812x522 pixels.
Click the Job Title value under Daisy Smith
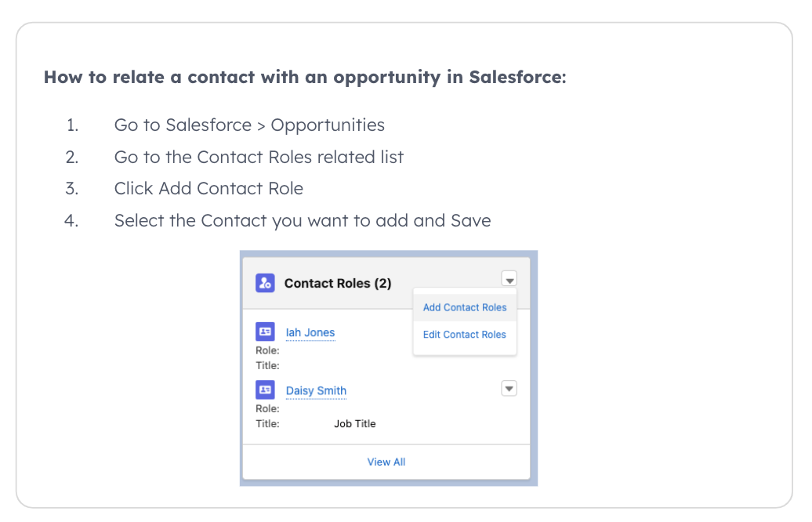(354, 423)
